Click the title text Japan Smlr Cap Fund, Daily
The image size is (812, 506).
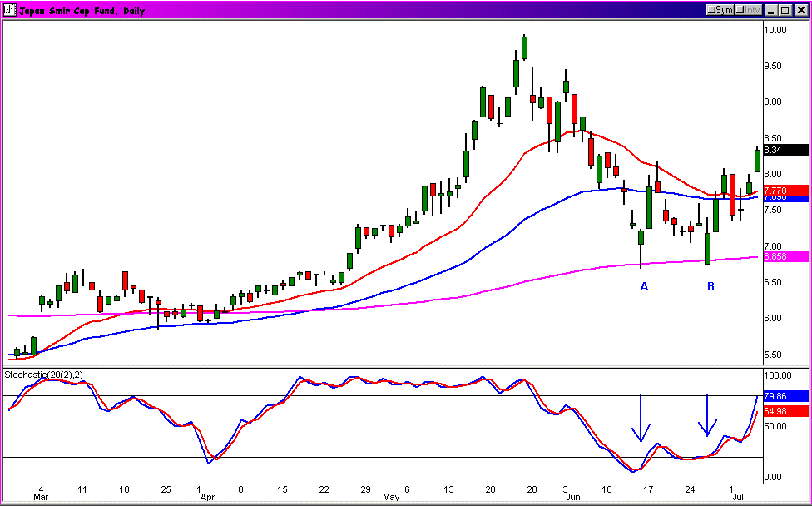(75, 9)
